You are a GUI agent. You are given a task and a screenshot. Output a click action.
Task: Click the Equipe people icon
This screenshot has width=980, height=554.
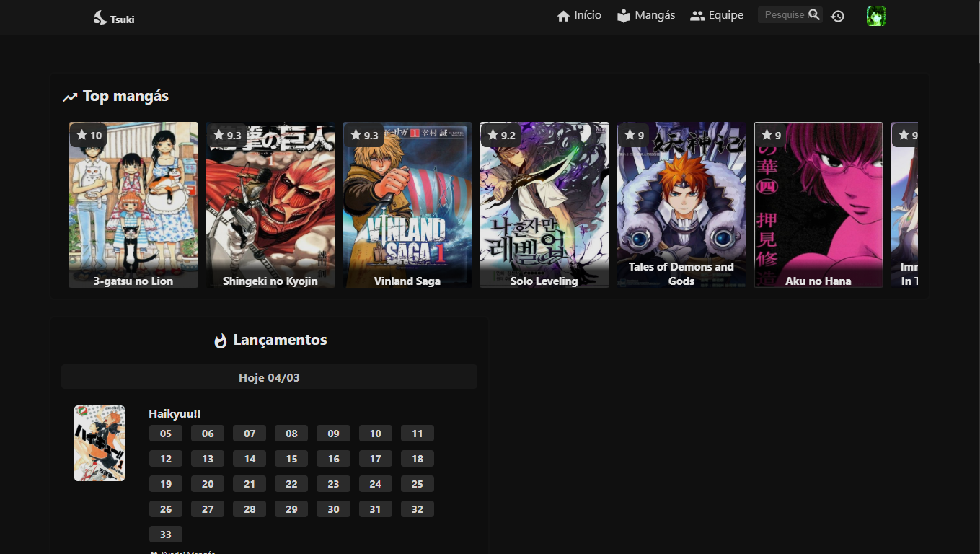pyautogui.click(x=697, y=16)
